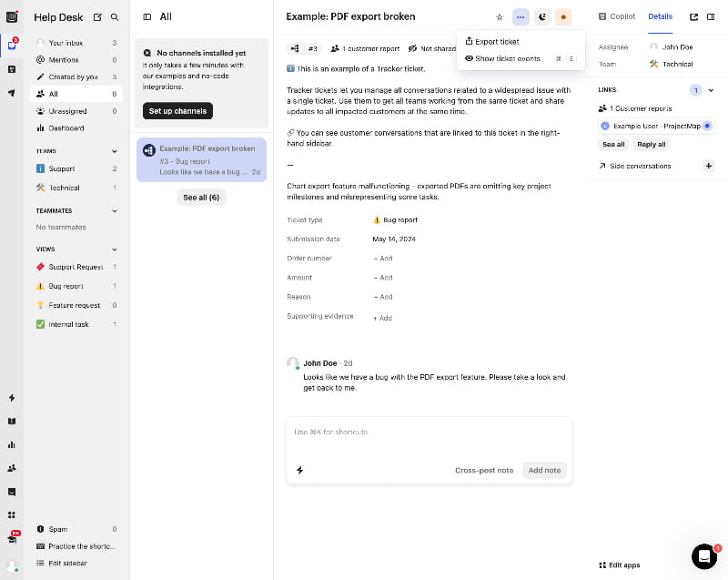Open Help Desk search icon
Screen dimensions: 728x580
click(115, 17)
